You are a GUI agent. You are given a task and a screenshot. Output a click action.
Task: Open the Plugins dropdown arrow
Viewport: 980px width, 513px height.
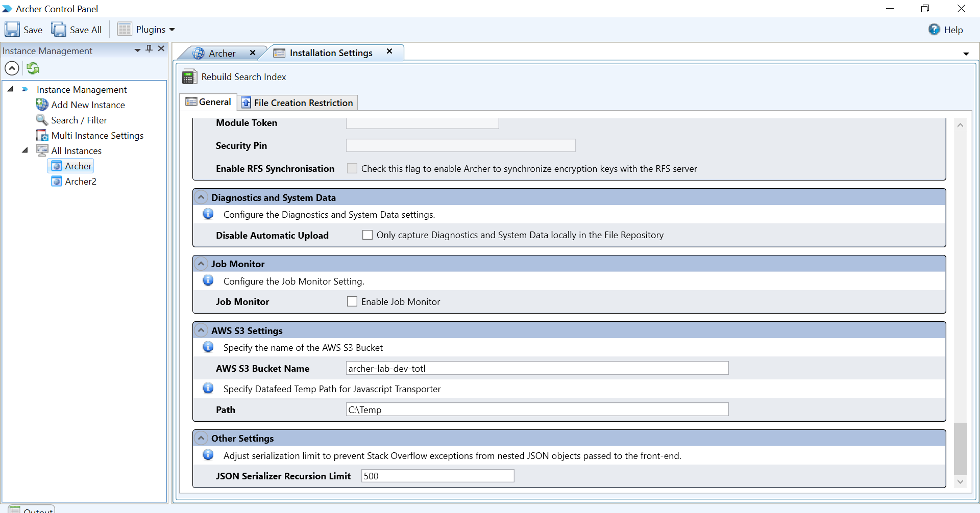[172, 30]
